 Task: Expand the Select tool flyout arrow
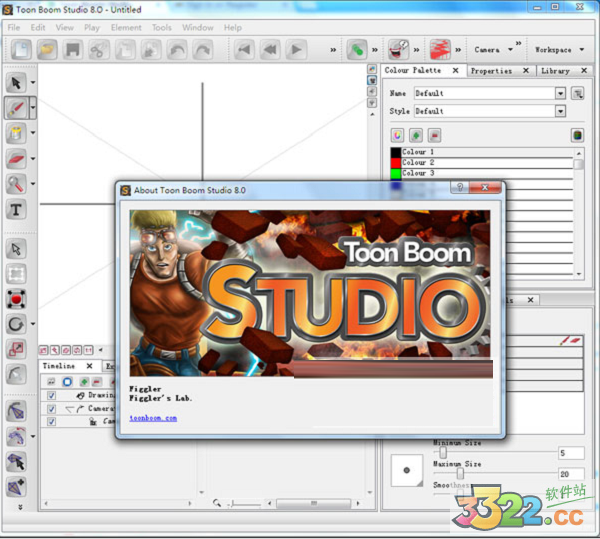coord(33,82)
